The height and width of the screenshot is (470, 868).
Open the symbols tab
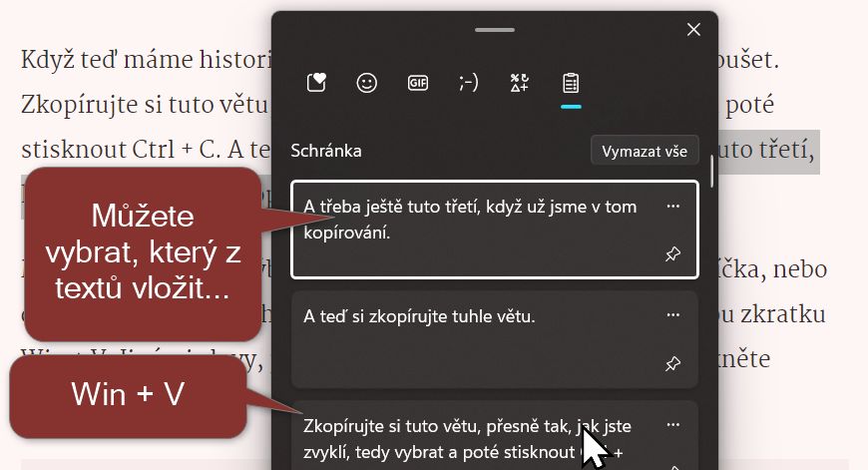(x=519, y=83)
